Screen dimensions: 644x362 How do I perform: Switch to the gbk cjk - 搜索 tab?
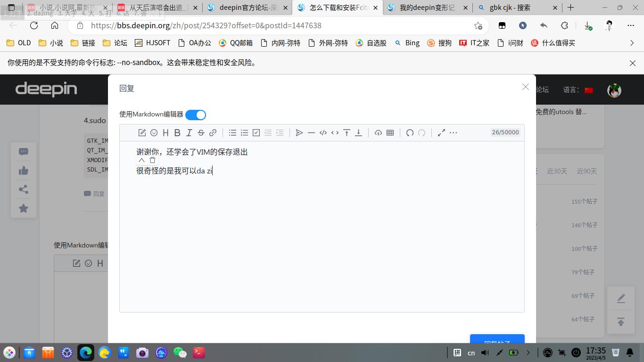click(x=517, y=8)
